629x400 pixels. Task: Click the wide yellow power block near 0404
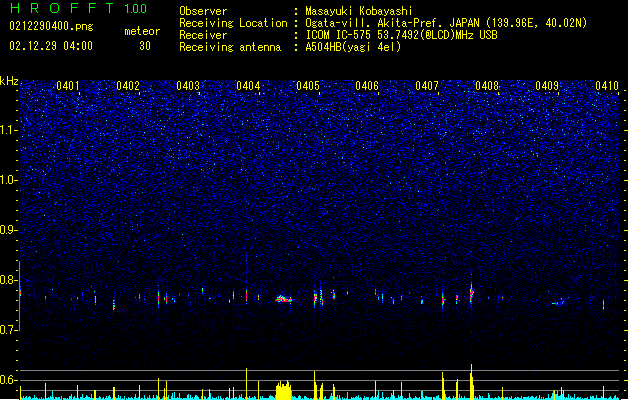coord(284,390)
